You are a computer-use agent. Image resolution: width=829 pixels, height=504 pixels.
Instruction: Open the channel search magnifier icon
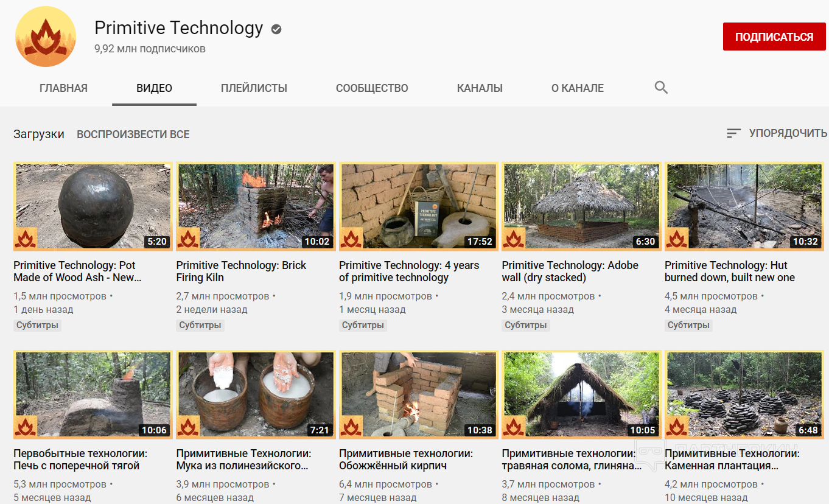pyautogui.click(x=661, y=88)
